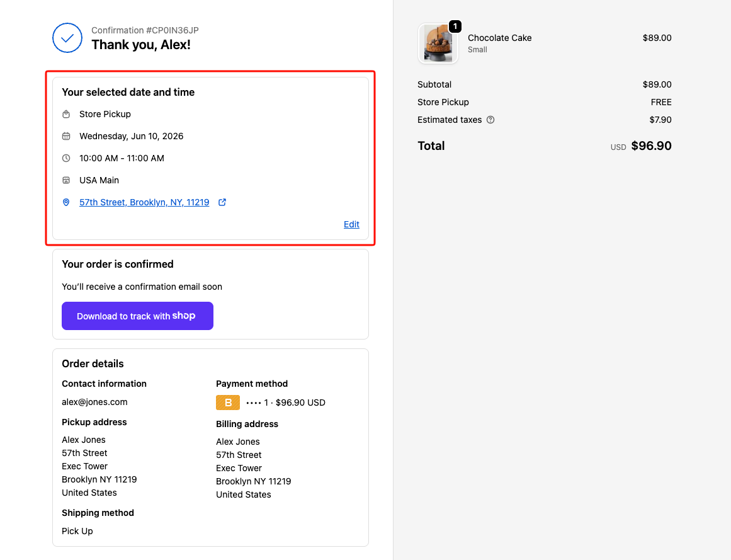Click the store icon beside USA Main
This screenshot has height=560, width=731.
coord(66,180)
